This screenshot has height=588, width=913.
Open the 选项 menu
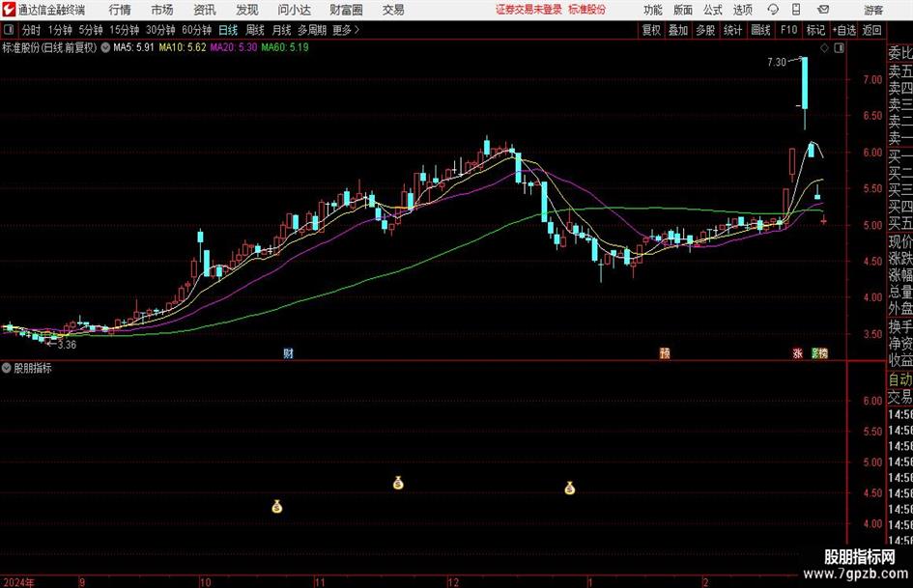(743, 10)
